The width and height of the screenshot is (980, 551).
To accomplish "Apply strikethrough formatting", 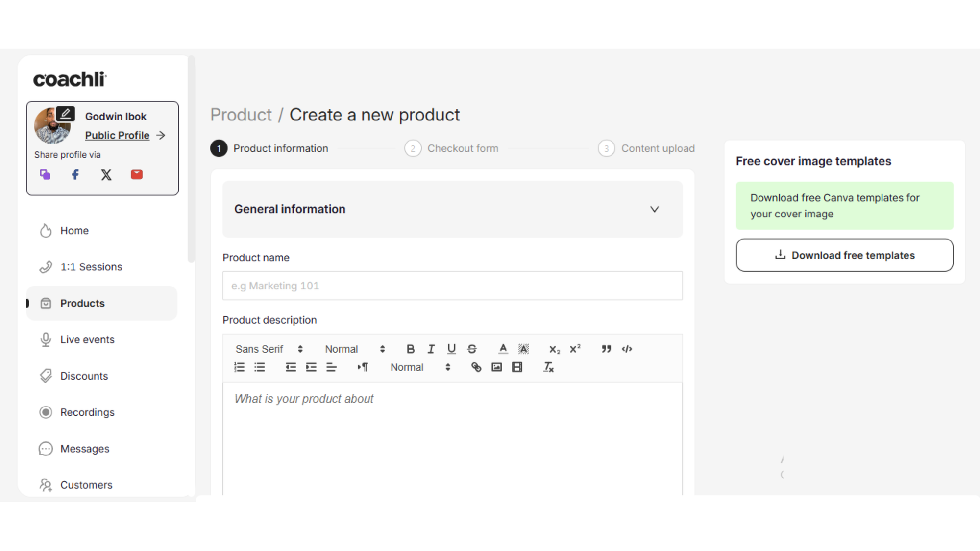I will point(472,349).
